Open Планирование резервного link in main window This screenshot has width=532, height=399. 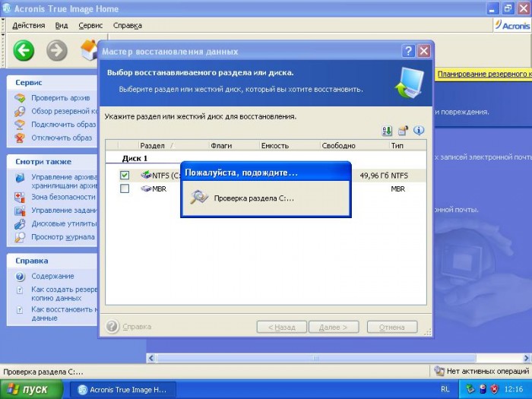485,74
